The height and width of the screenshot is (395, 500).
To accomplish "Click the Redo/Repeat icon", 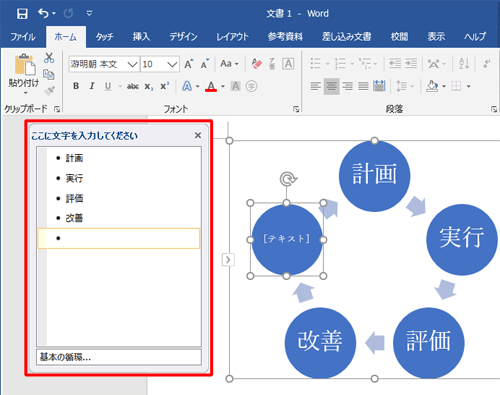I will pos(68,13).
